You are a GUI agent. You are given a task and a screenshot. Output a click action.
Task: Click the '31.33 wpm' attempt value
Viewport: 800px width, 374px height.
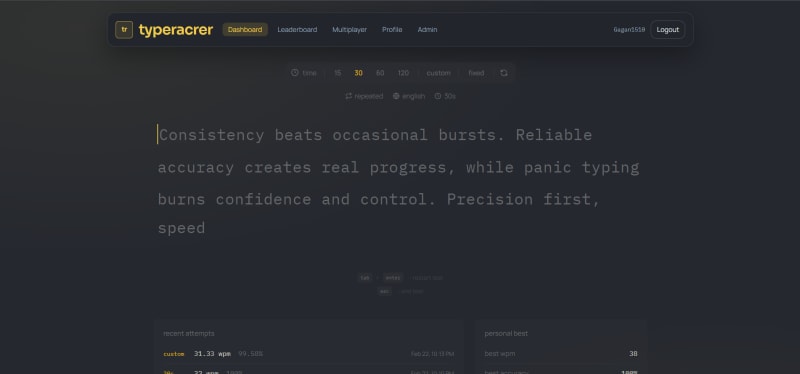click(212, 354)
